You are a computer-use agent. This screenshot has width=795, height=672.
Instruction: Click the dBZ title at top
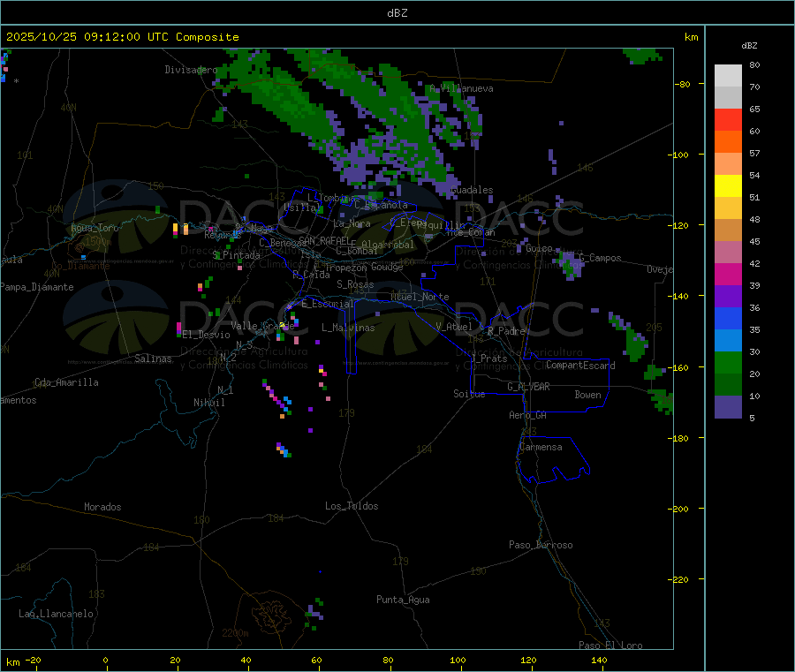coord(397,13)
